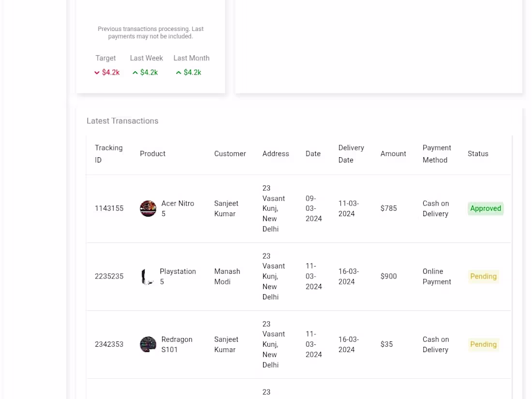Image resolution: width=532 pixels, height=399 pixels.
Task: Open the Playstation 5 product image
Action: pyautogui.click(x=148, y=276)
